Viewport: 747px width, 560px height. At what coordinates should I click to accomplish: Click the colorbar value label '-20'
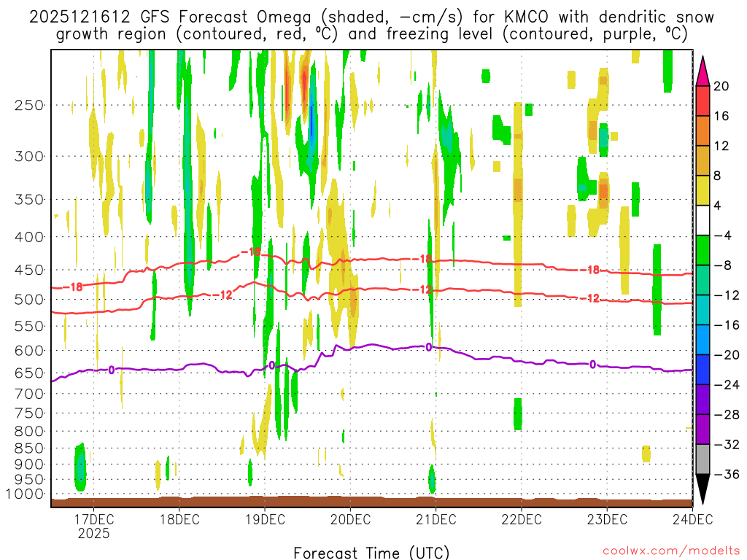click(727, 355)
